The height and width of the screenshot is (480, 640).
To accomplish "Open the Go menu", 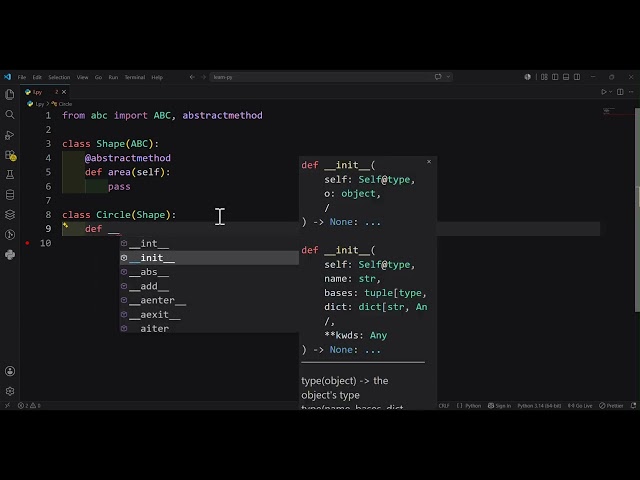I will [98, 77].
